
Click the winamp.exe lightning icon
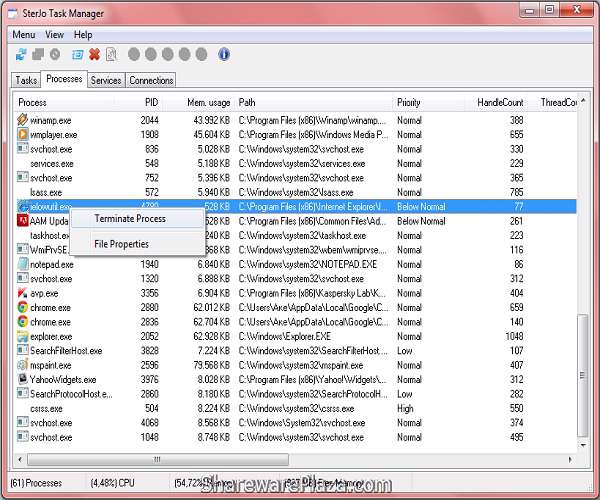click(x=23, y=120)
